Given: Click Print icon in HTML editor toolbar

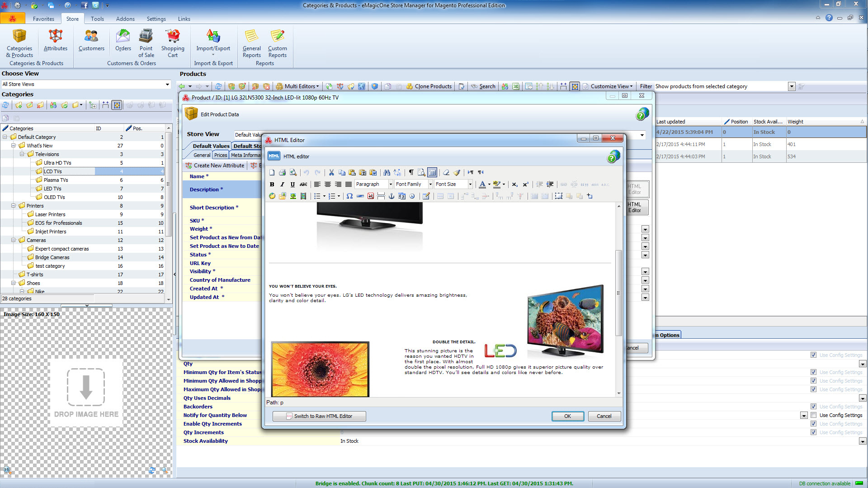Looking at the screenshot, I should (x=282, y=172).
